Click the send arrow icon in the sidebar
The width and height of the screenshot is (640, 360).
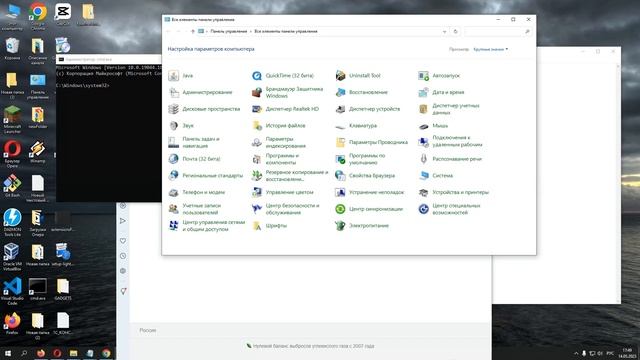click(x=123, y=221)
